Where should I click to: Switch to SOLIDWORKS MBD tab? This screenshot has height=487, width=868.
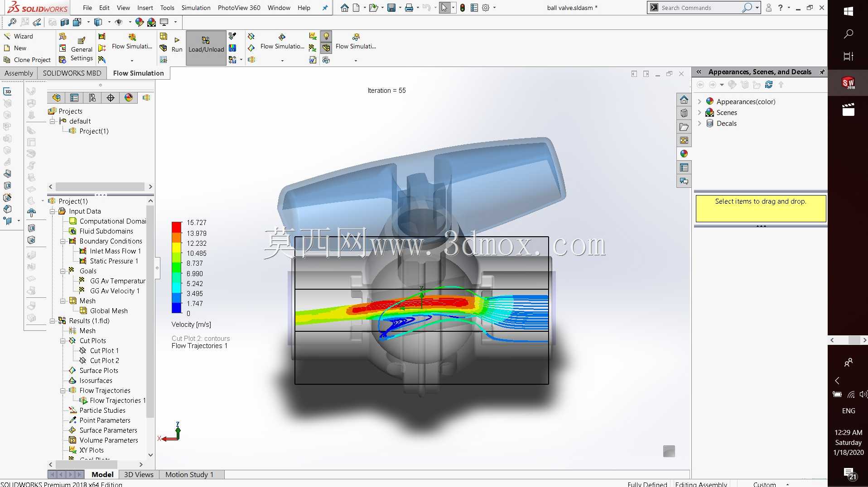click(72, 73)
